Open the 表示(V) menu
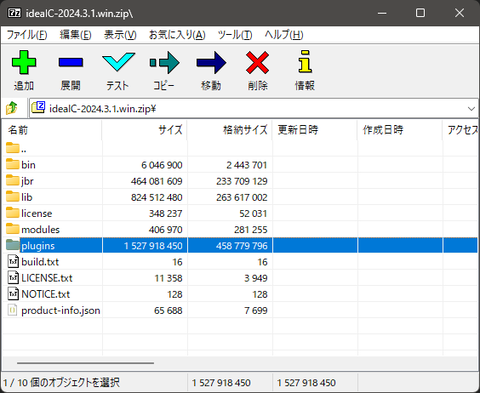The width and height of the screenshot is (480, 393). [x=120, y=35]
